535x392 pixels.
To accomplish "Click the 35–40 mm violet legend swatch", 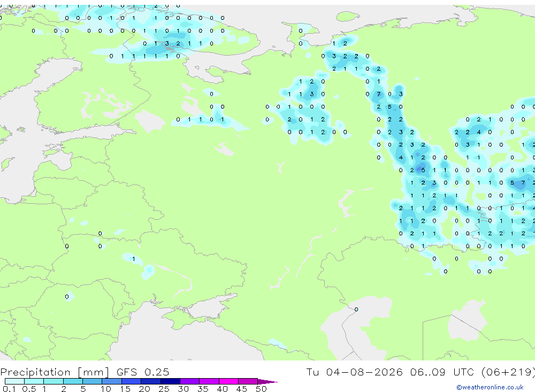I will pyautogui.click(x=209, y=381).
